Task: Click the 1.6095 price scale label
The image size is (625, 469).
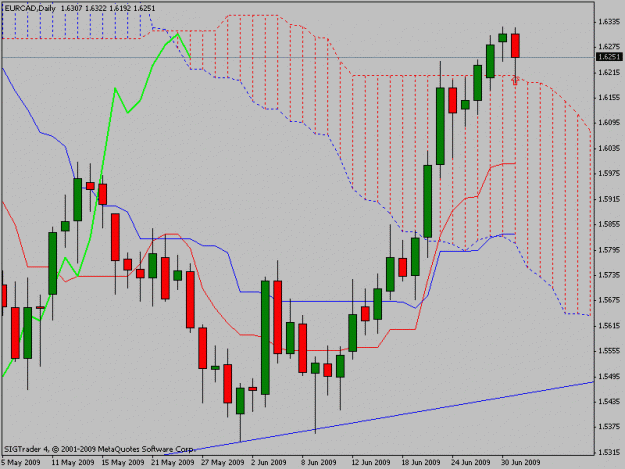Action: click(609, 123)
